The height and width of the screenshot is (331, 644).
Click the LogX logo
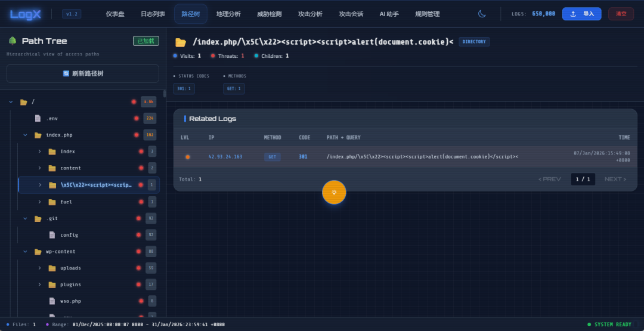26,14
